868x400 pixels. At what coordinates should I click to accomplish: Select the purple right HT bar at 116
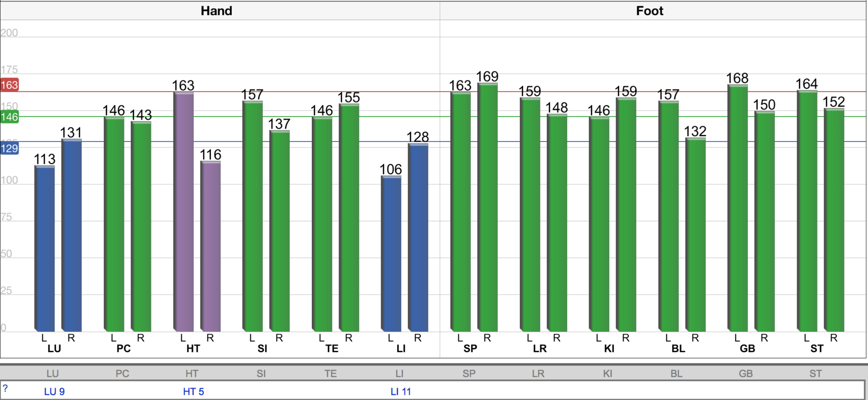coord(210,245)
